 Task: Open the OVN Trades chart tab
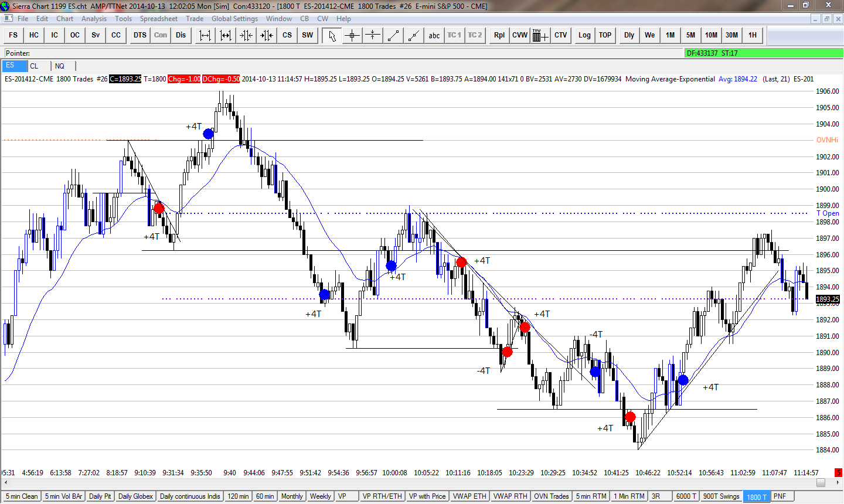(x=552, y=496)
